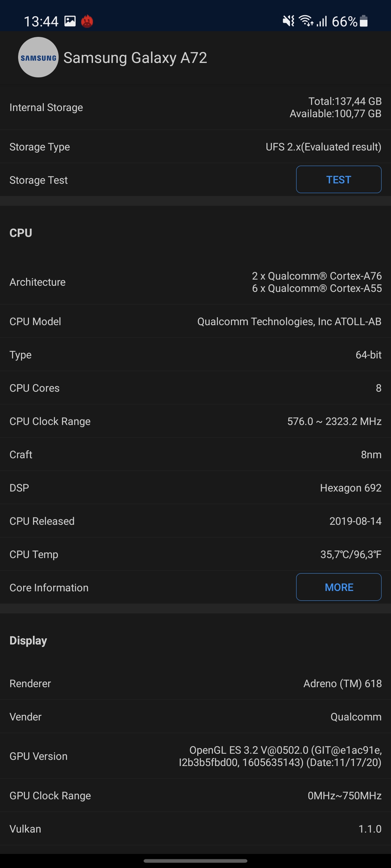Tap the GPU Version row
Image resolution: width=391 pixels, height=868 pixels.
pos(195,756)
